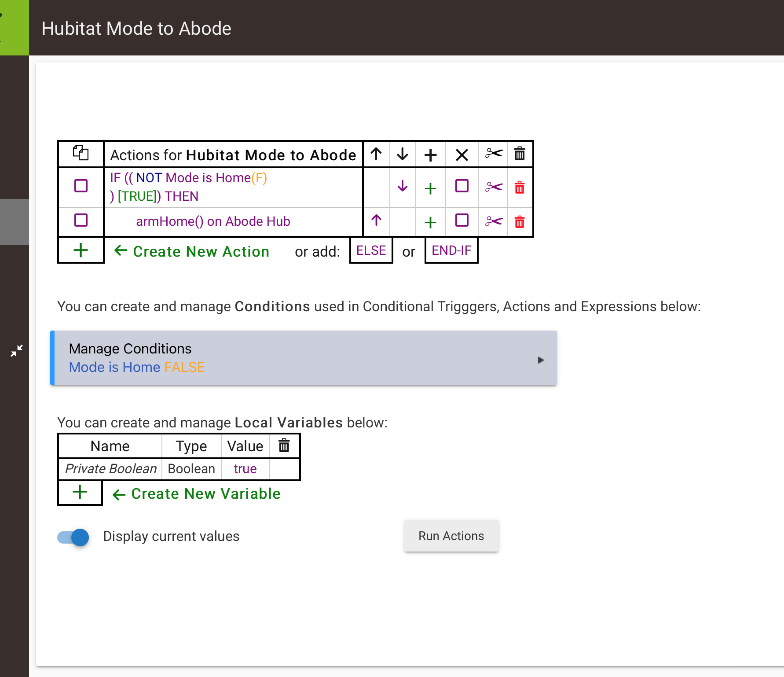The width and height of the screenshot is (784, 677).
Task: Click the true value of Private Boolean
Action: coord(245,469)
